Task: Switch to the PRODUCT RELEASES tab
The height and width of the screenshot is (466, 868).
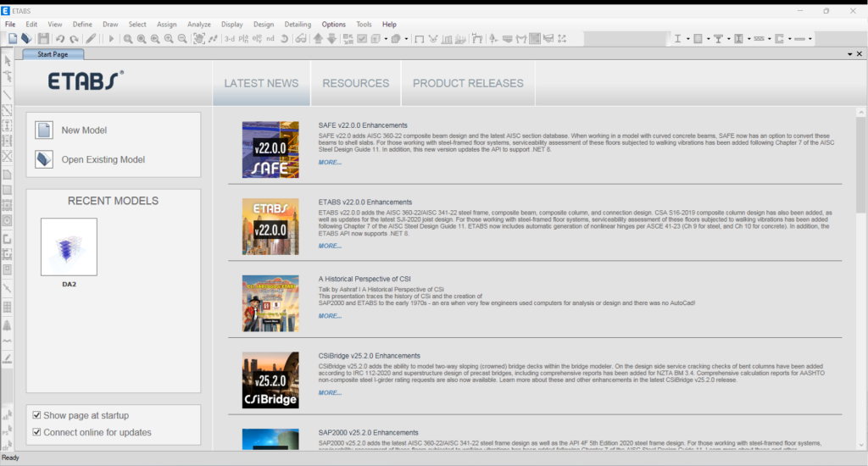Action: click(x=468, y=83)
